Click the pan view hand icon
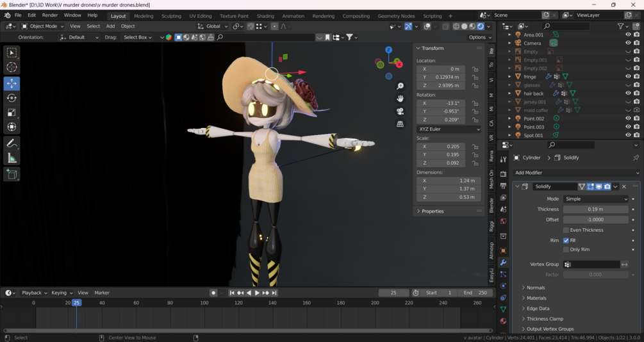 400,99
